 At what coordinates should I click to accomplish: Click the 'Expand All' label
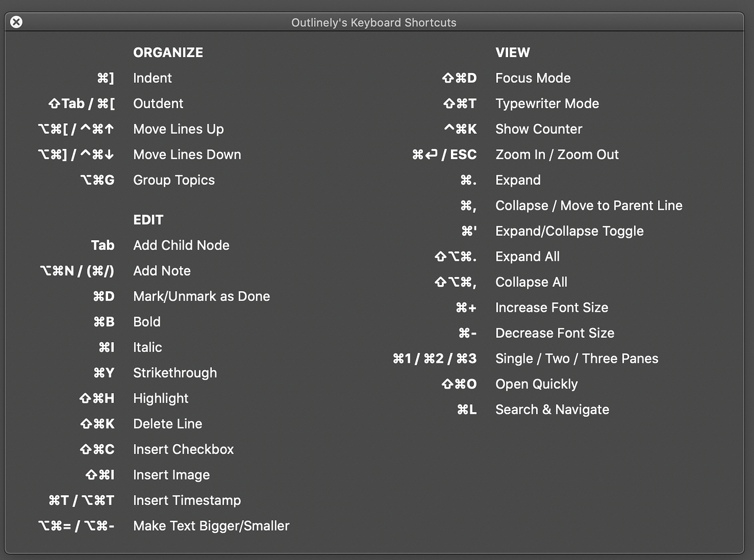[527, 256]
